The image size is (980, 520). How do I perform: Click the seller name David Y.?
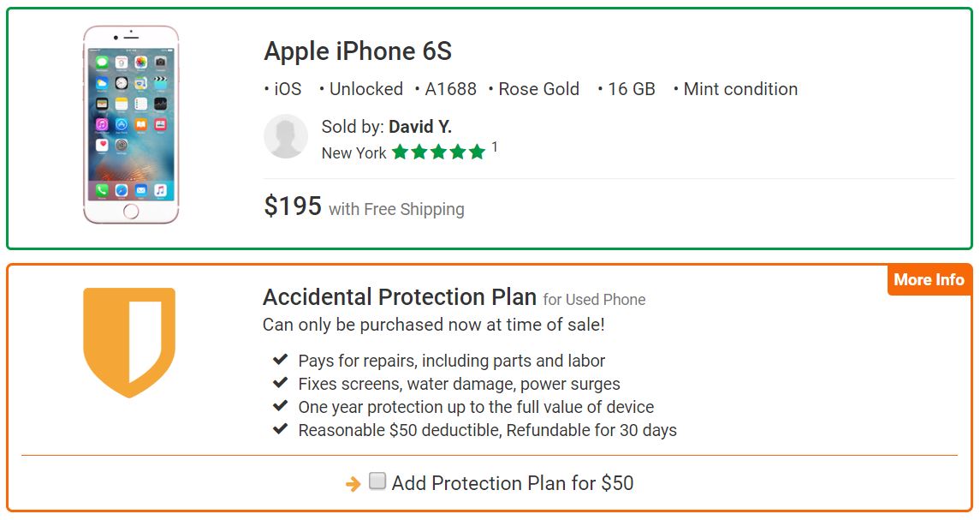(x=420, y=127)
